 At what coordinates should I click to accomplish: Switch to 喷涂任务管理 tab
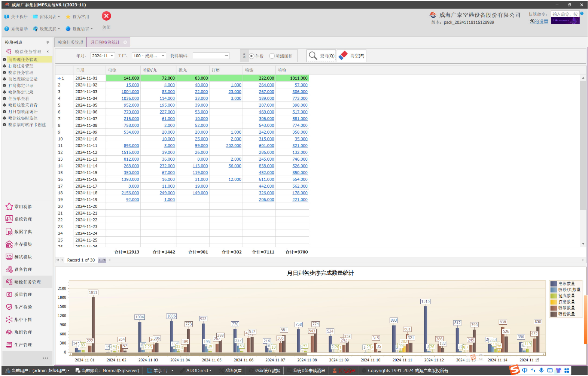point(70,42)
